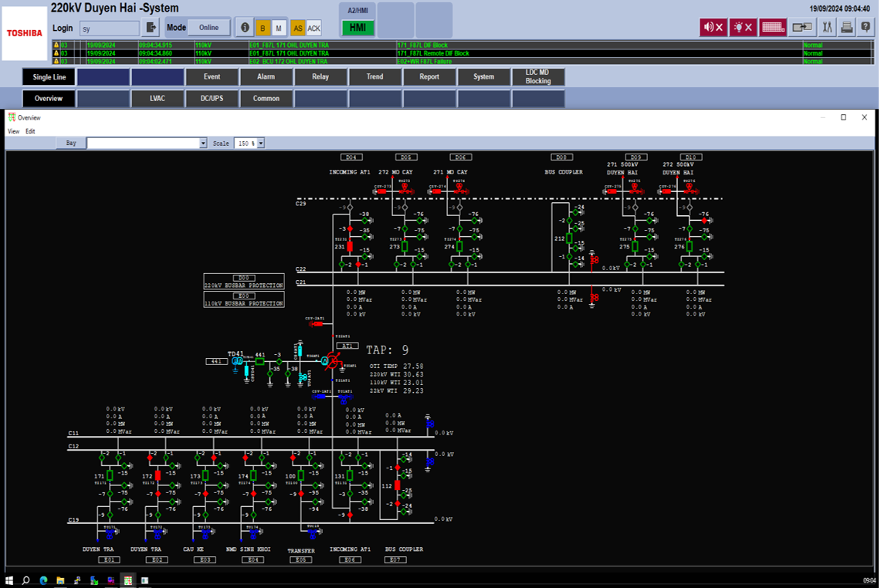The width and height of the screenshot is (881, 588).
Task: Toggle the M mode button
Action: click(x=279, y=29)
